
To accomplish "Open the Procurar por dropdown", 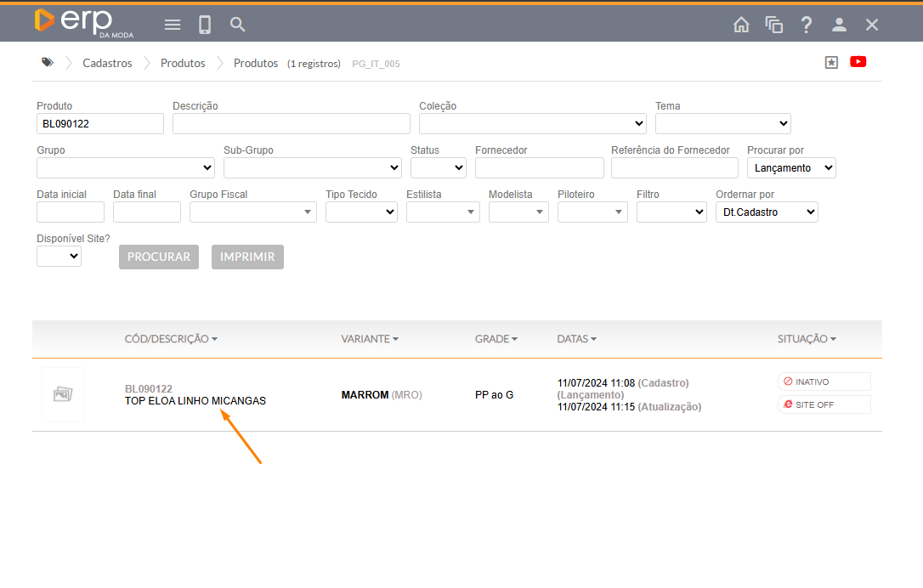I will coord(791,168).
